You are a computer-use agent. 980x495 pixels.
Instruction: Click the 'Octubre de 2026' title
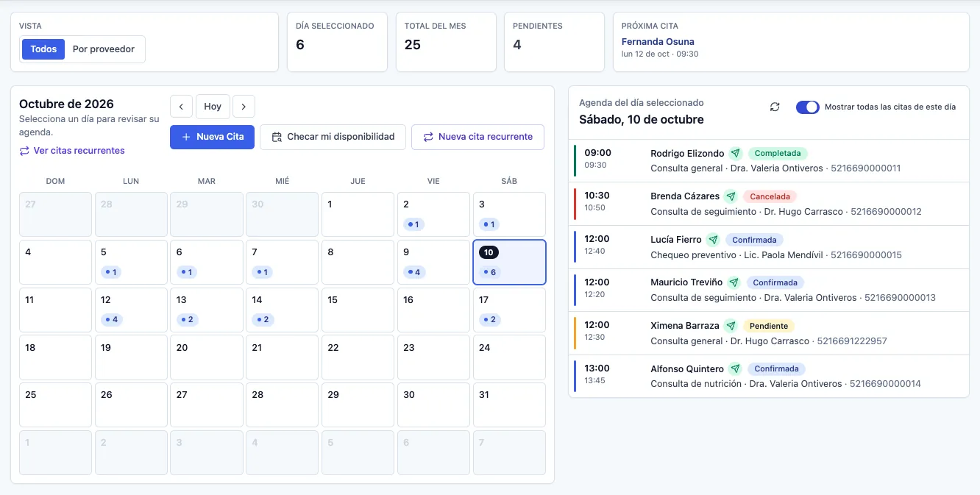66,104
